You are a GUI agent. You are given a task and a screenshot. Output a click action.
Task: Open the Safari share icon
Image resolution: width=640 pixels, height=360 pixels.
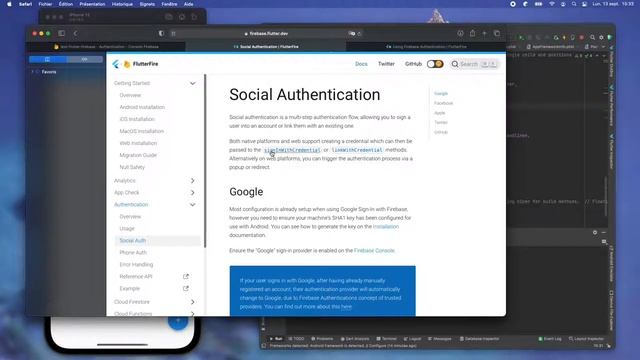pyautogui.click(x=472, y=33)
